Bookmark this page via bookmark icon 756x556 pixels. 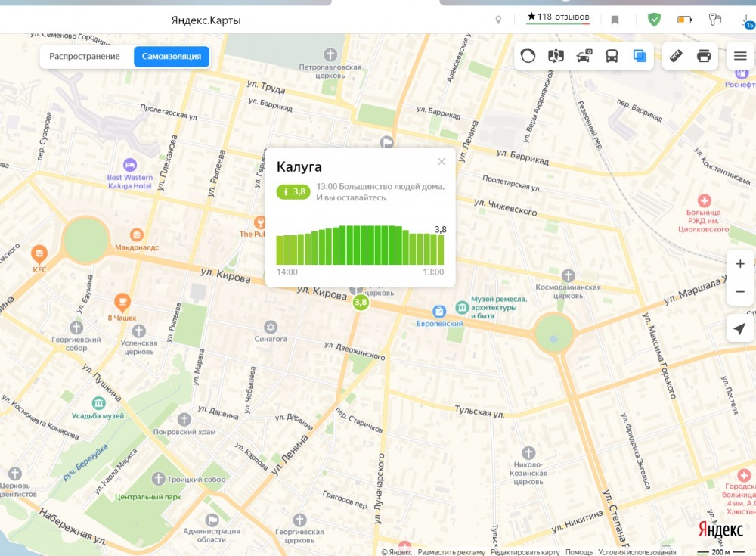point(615,20)
